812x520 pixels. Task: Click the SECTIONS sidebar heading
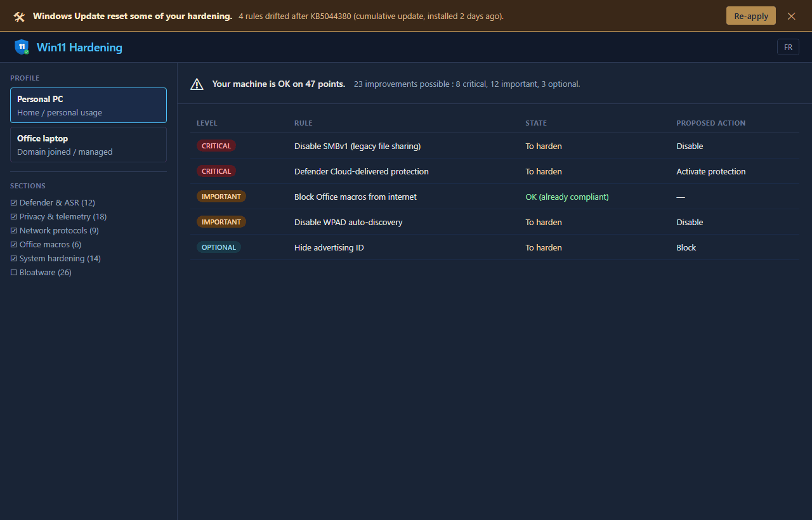28,186
